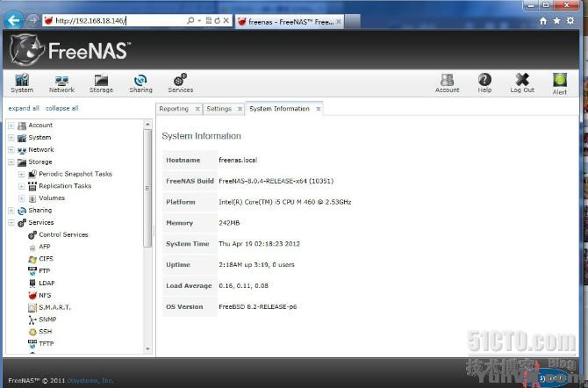Collapse the Storage tree node
This screenshot has height=388, width=588.
(11, 162)
